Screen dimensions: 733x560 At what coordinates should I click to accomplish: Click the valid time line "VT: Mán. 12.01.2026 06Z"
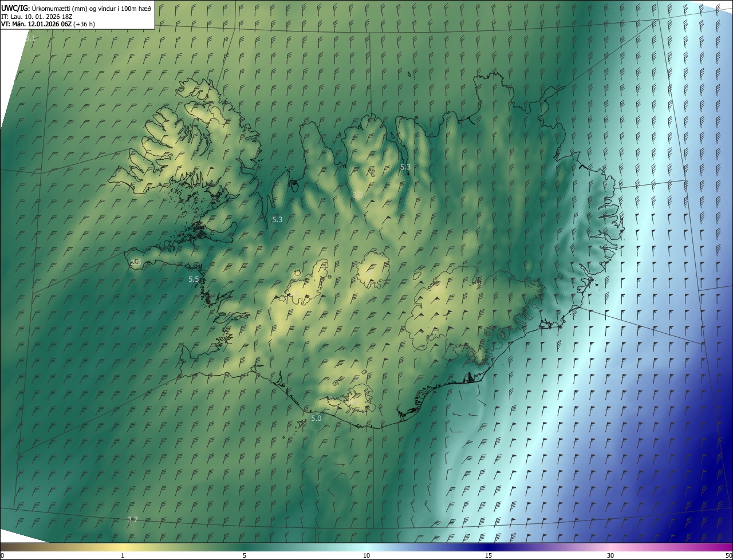coord(36,24)
